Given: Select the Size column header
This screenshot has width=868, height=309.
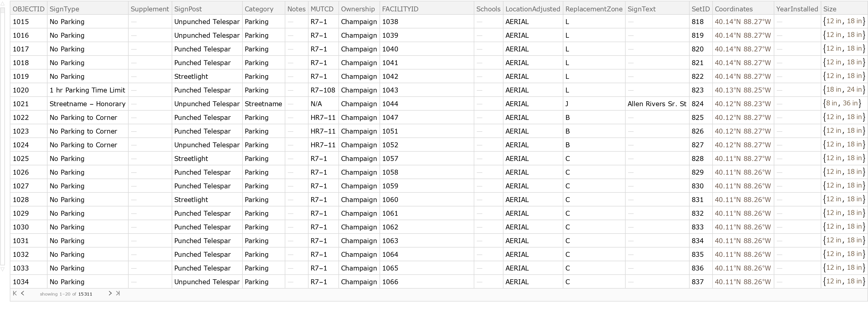Looking at the screenshot, I should coord(830,9).
